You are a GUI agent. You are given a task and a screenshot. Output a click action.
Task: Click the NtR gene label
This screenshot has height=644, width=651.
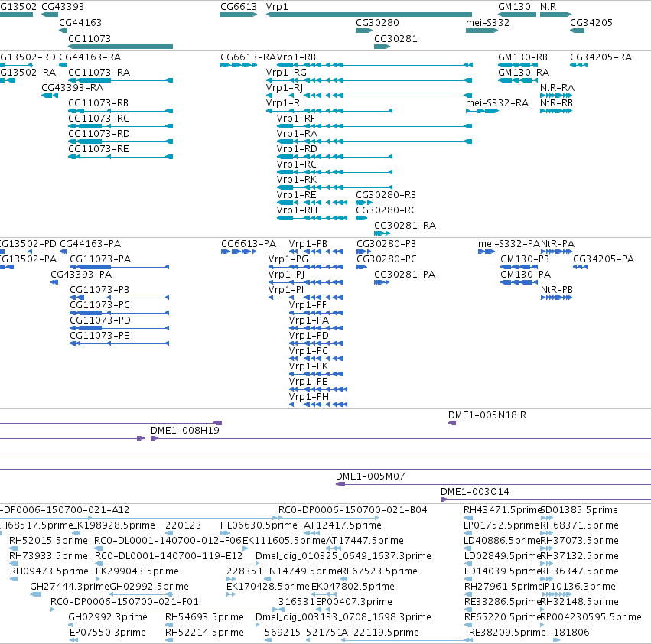[x=548, y=7]
